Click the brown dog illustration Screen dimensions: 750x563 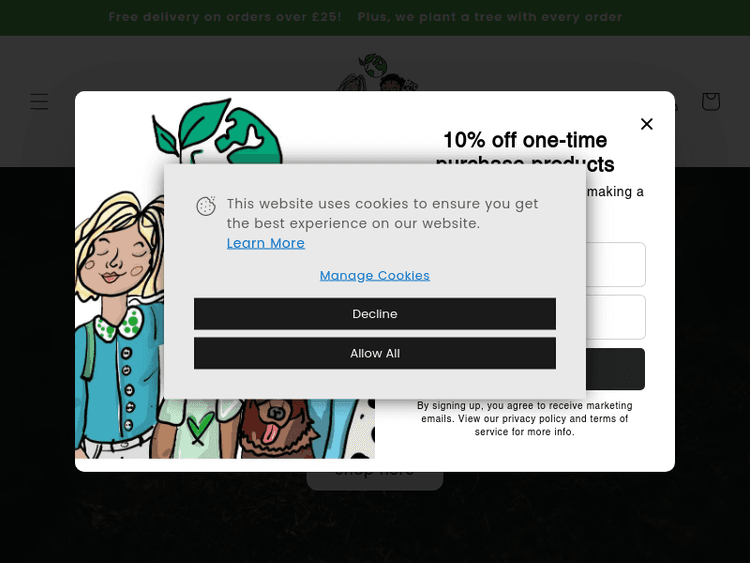coord(276,428)
